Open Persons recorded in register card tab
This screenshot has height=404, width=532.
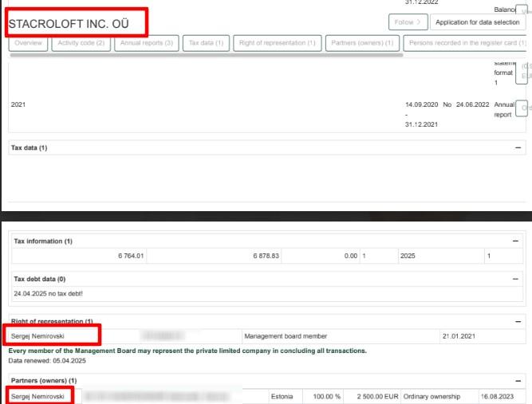[466, 43]
